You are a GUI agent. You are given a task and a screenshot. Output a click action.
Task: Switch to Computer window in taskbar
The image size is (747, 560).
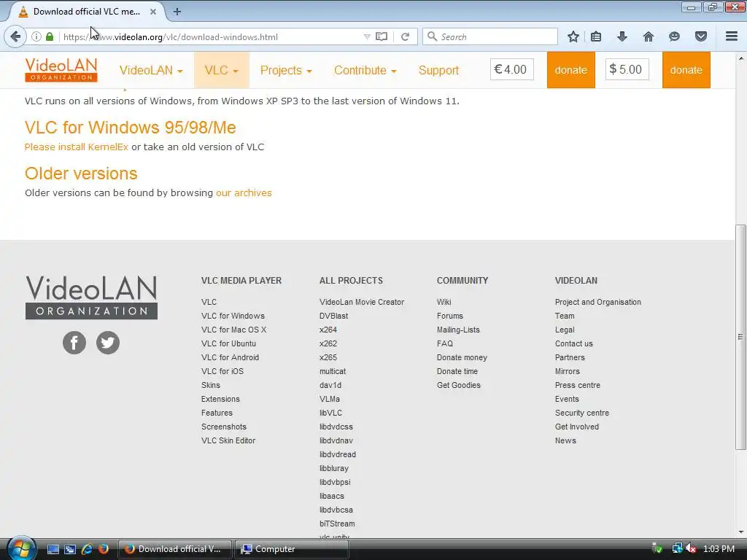pyautogui.click(x=292, y=549)
